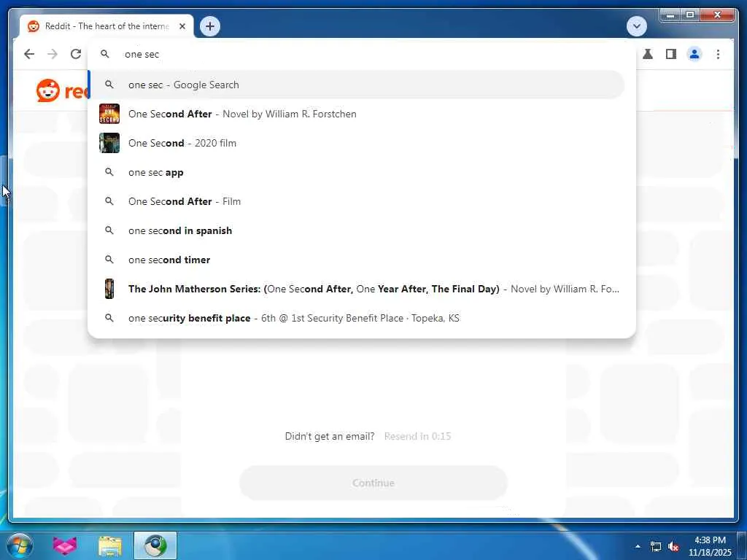Click the search magnifier icon in address bar

105,54
